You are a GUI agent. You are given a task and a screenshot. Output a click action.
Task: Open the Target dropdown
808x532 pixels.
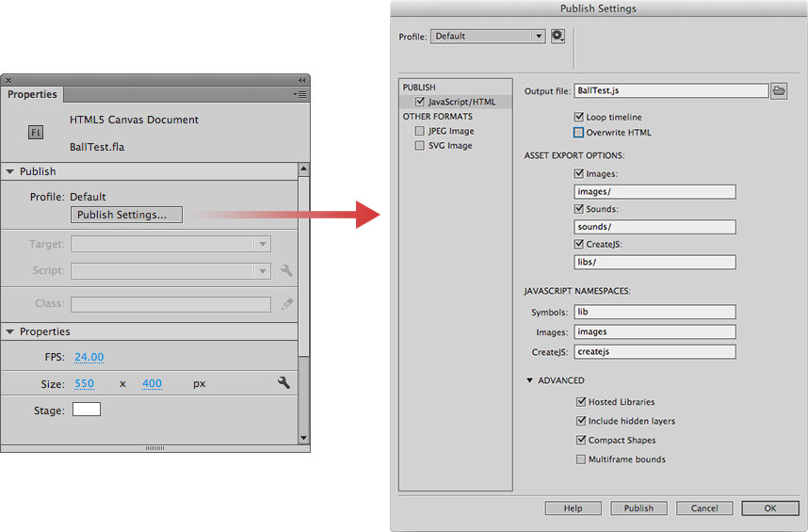tap(170, 244)
